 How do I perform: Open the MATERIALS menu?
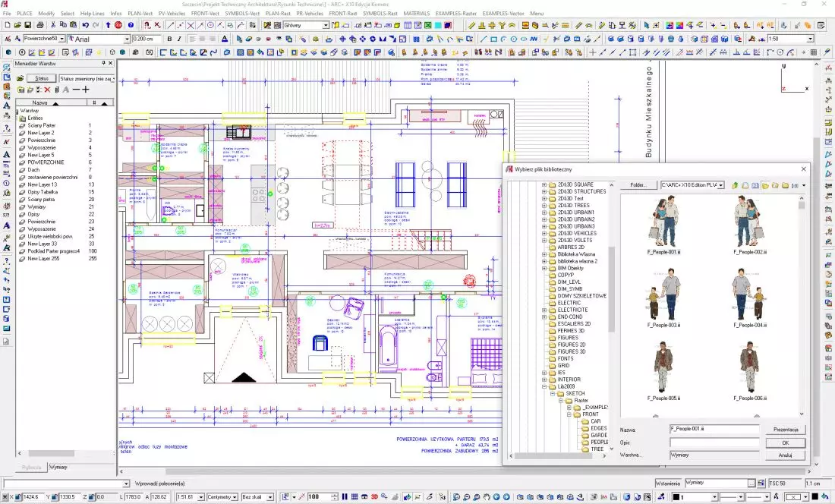tap(417, 14)
